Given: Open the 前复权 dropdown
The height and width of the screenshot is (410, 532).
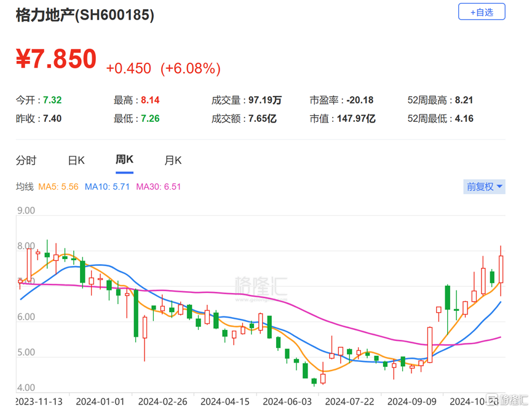Looking at the screenshot, I should click(x=484, y=187).
